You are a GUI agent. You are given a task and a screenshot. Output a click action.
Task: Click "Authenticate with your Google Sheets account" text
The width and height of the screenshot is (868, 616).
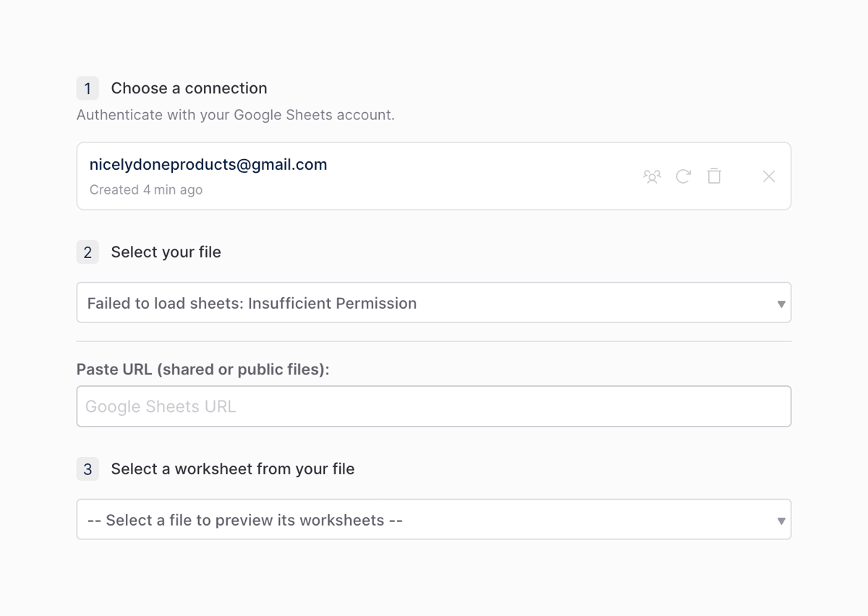(x=235, y=115)
